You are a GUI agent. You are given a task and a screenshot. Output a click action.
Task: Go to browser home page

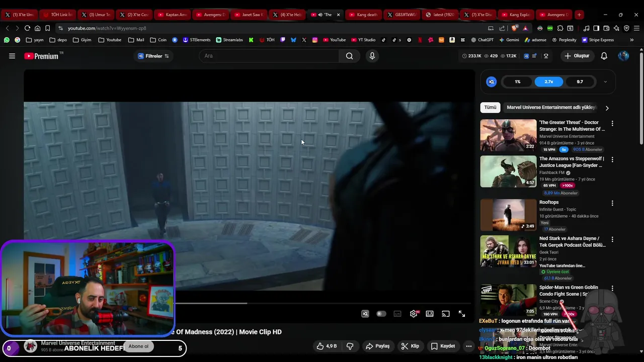pos(37,28)
